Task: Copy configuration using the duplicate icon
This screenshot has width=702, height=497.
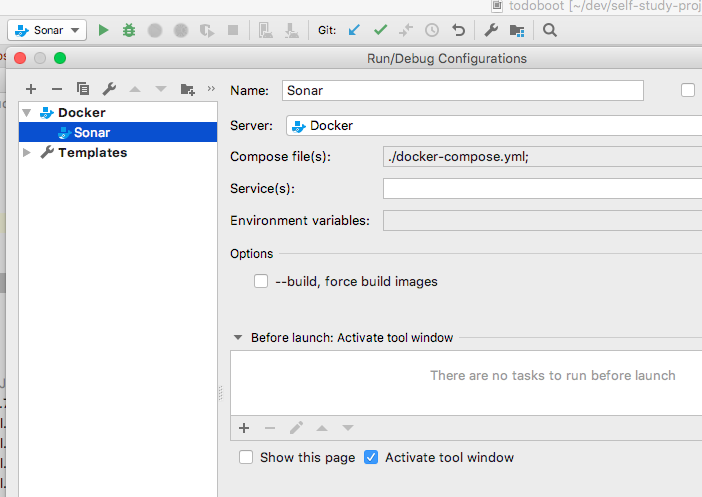Action: [83, 89]
